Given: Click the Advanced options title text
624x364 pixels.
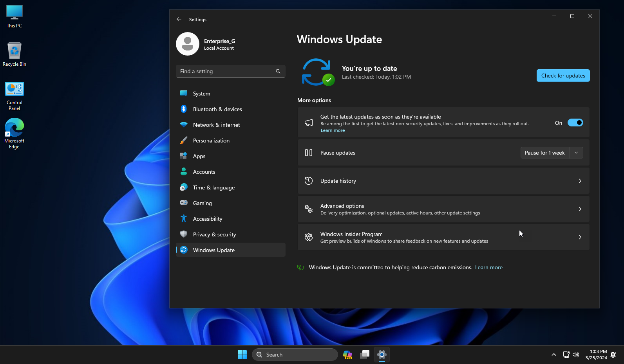Looking at the screenshot, I should click(342, 206).
